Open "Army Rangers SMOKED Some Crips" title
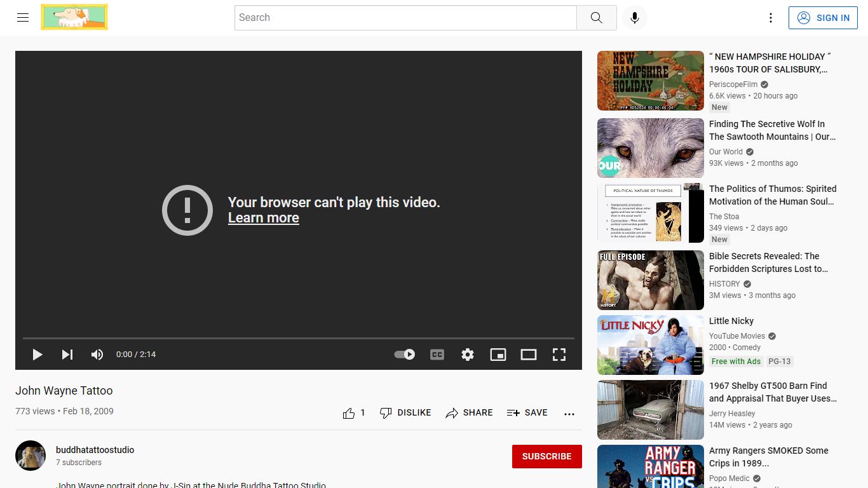868x488 pixels. 769,457
